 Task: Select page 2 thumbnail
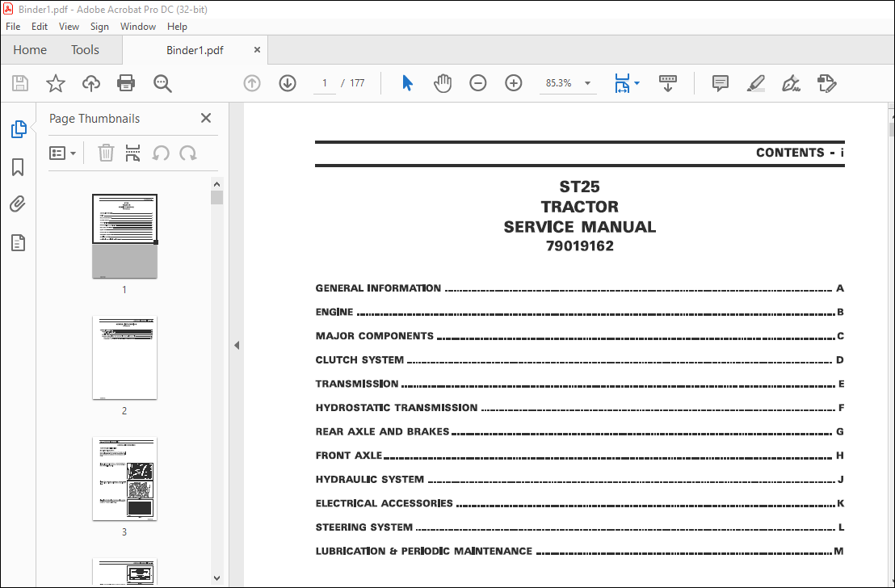[124, 357]
